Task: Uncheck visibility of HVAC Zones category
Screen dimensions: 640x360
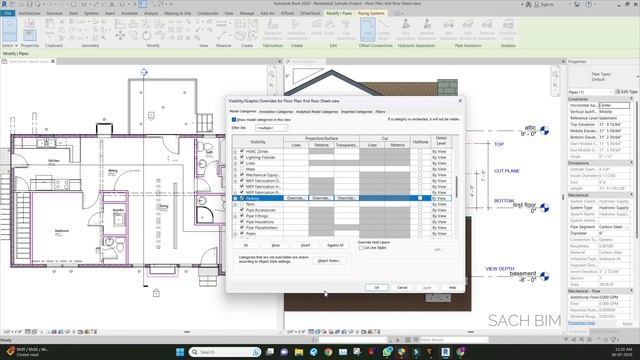Action: 242,151
